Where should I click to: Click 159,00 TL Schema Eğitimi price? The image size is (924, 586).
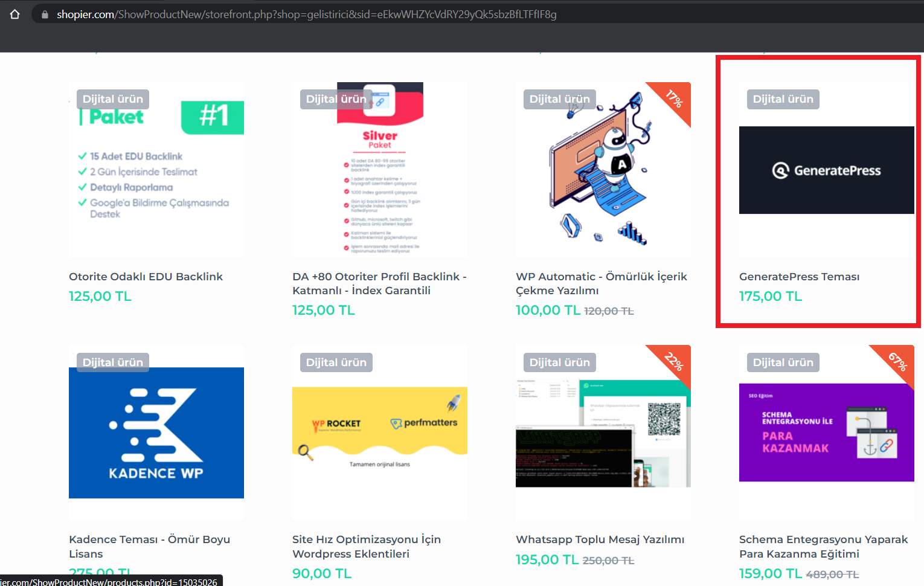(x=771, y=573)
